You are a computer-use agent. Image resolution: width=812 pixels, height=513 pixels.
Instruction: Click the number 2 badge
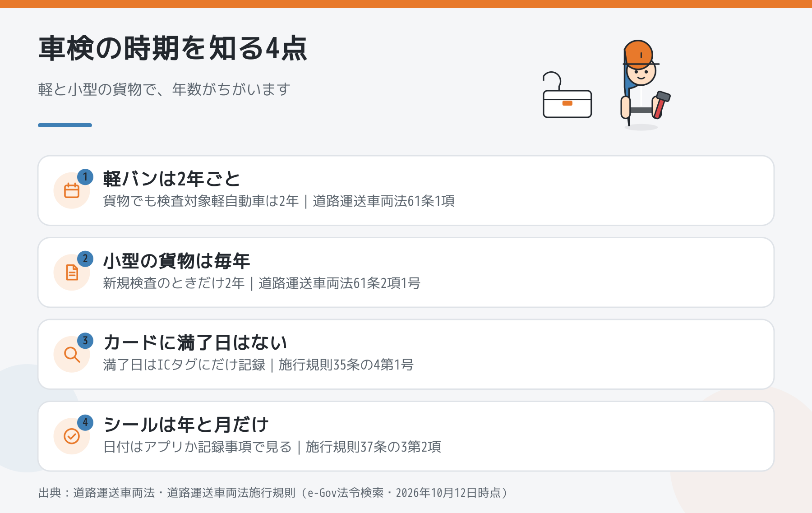click(x=85, y=259)
